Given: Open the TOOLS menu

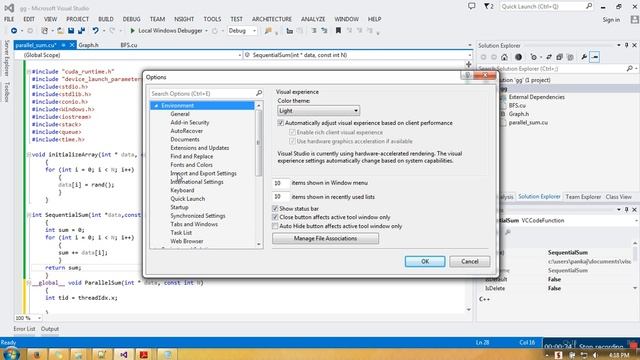Looking at the screenshot, I should 212,19.
